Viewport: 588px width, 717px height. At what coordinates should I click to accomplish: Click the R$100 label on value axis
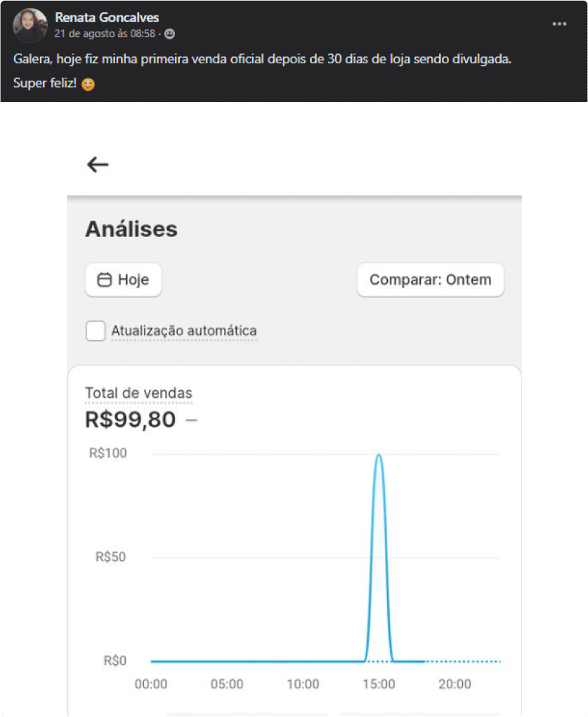click(x=108, y=453)
